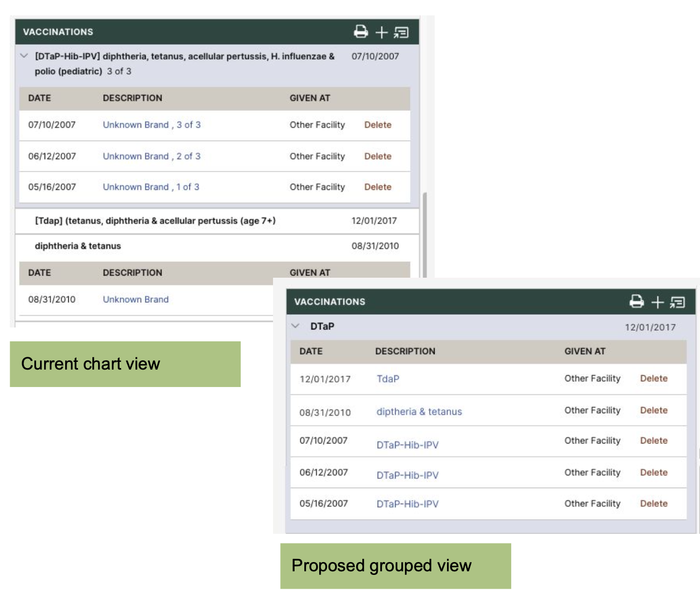Delete the 07/10/2007 vaccination entry
The image size is (700, 598).
(x=378, y=125)
